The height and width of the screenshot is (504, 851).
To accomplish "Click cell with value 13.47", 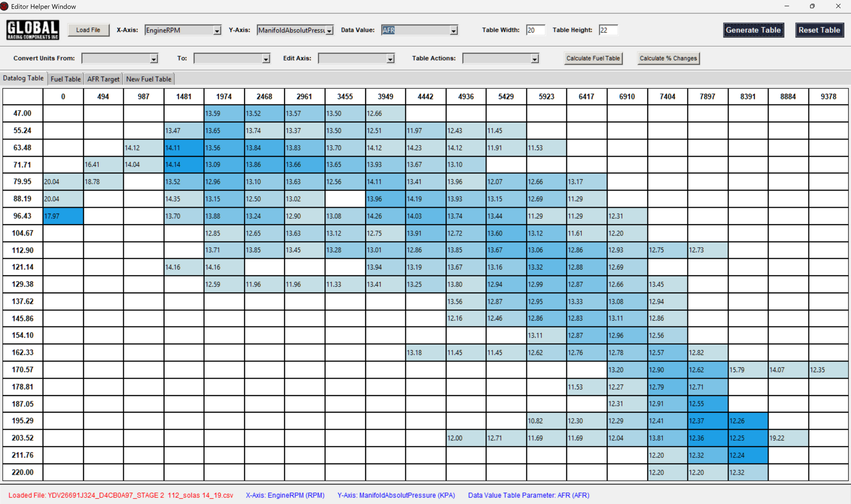I will (x=184, y=130).
